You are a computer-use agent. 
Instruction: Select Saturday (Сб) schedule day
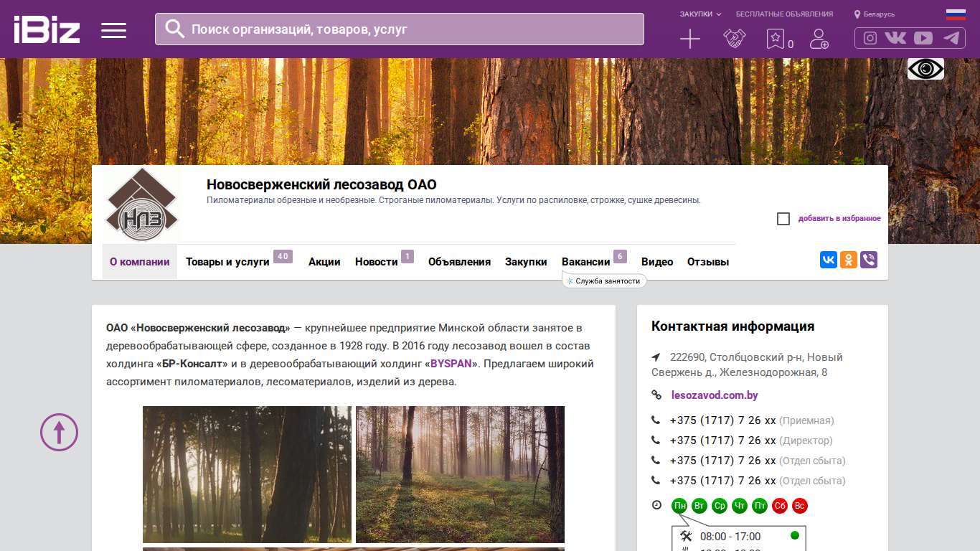click(780, 506)
